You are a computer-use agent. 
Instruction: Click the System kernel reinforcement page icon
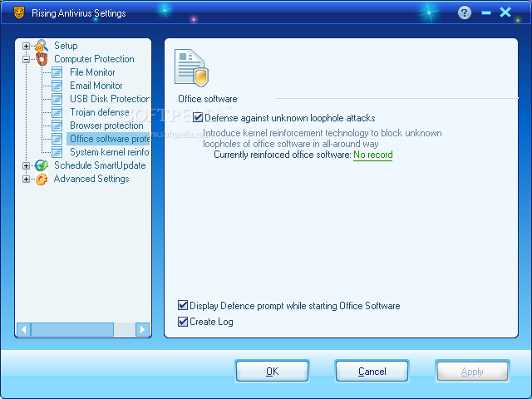[57, 152]
